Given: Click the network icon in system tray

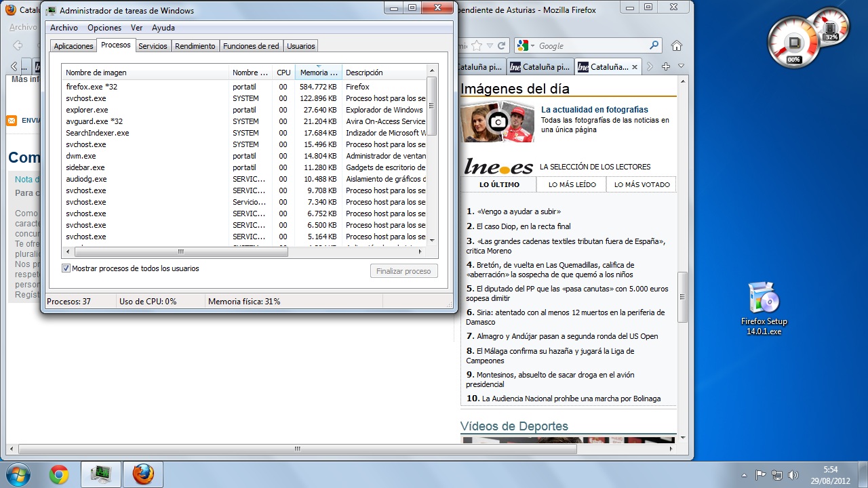Looking at the screenshot, I should (x=777, y=475).
